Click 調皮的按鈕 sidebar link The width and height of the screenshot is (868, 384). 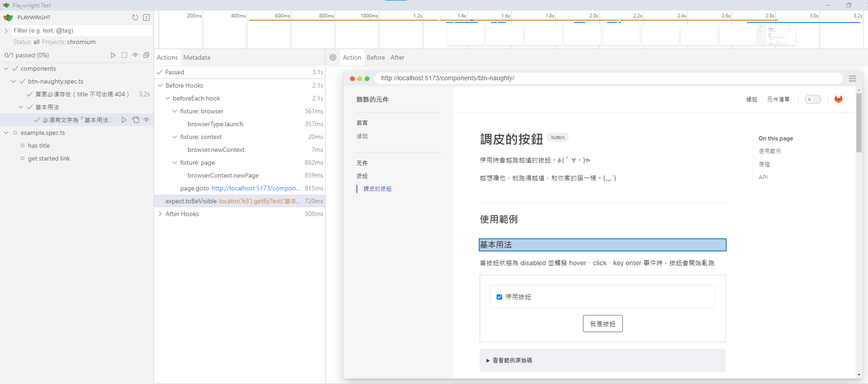[x=377, y=189]
